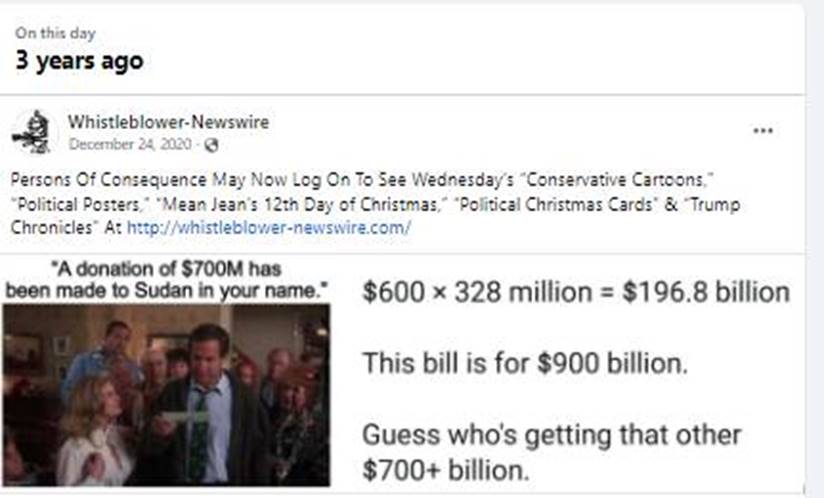Follow the whistleblower-newswire.com hyperlink
This screenshot has width=824, height=498.
(269, 227)
